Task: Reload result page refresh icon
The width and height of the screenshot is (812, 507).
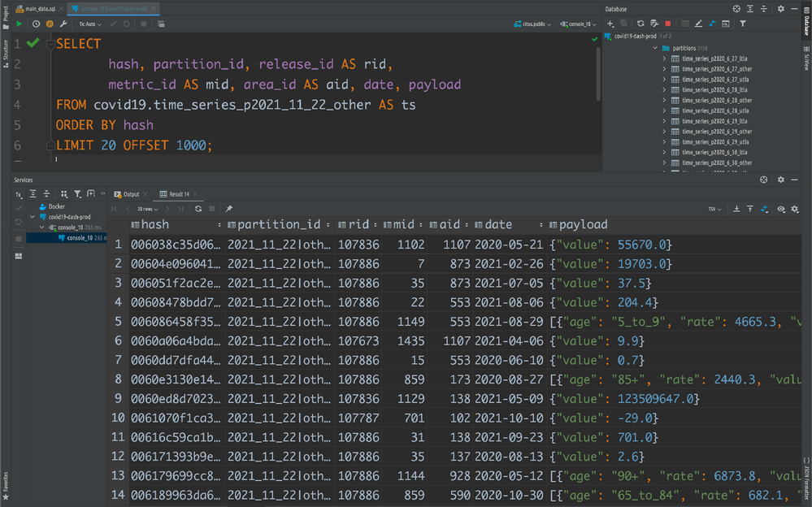Action: point(198,209)
